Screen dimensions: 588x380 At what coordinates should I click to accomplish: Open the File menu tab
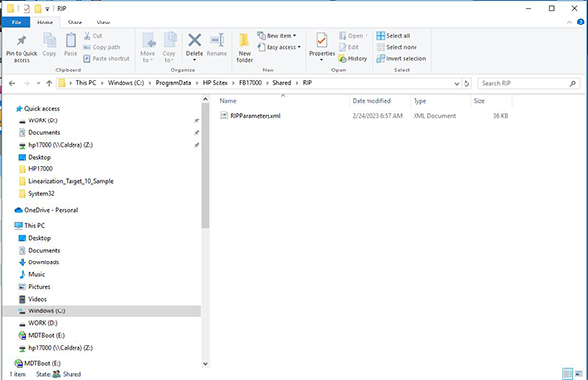(16, 23)
